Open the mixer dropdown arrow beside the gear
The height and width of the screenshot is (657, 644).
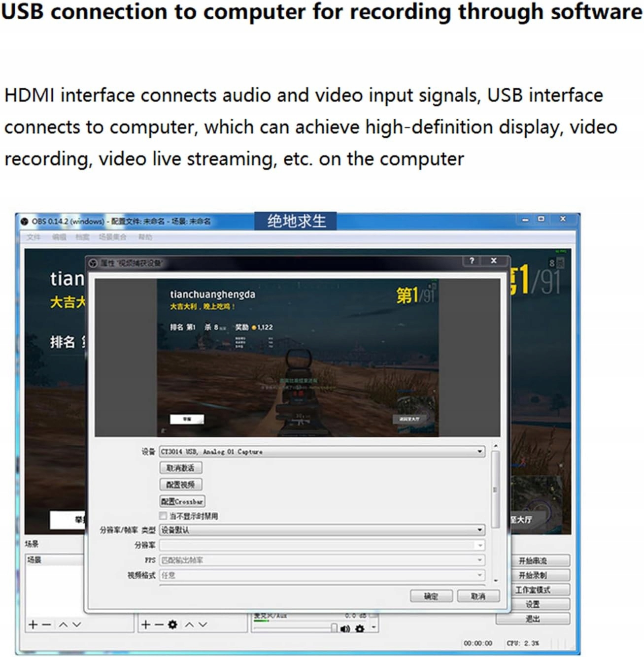(x=374, y=628)
